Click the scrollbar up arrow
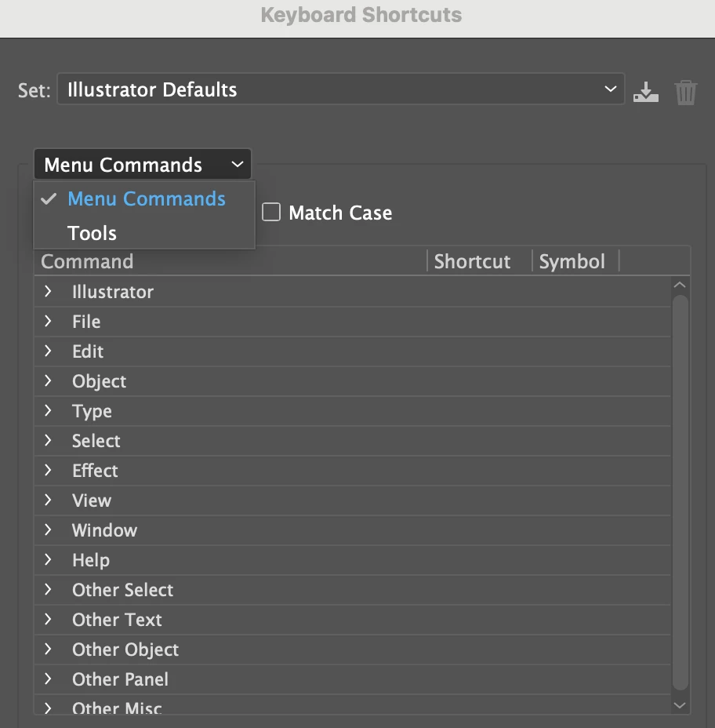 (680, 285)
